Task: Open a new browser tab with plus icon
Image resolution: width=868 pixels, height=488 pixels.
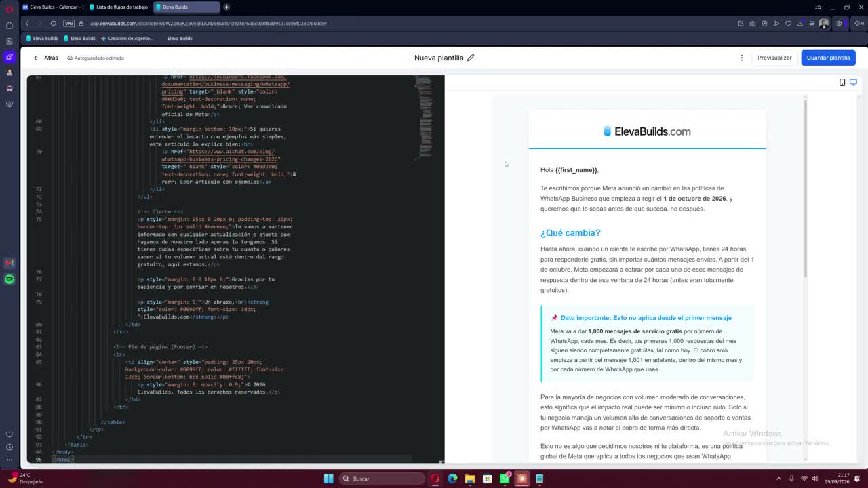Action: coord(226,7)
